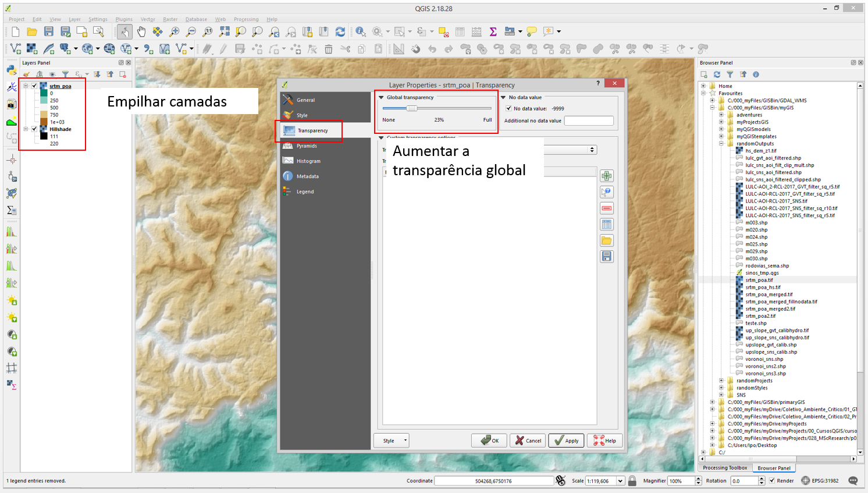Viewport: 868px width, 493px height.
Task: Click the Refresh map toolbar icon
Action: pyautogui.click(x=340, y=31)
